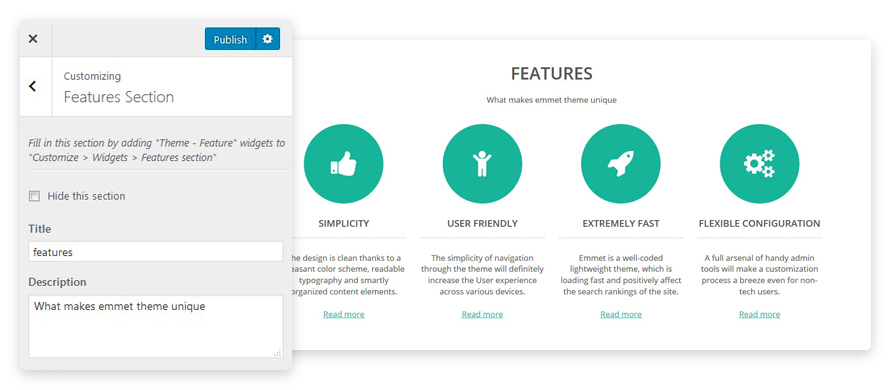Open Read more under Extremely Fast

(621, 314)
